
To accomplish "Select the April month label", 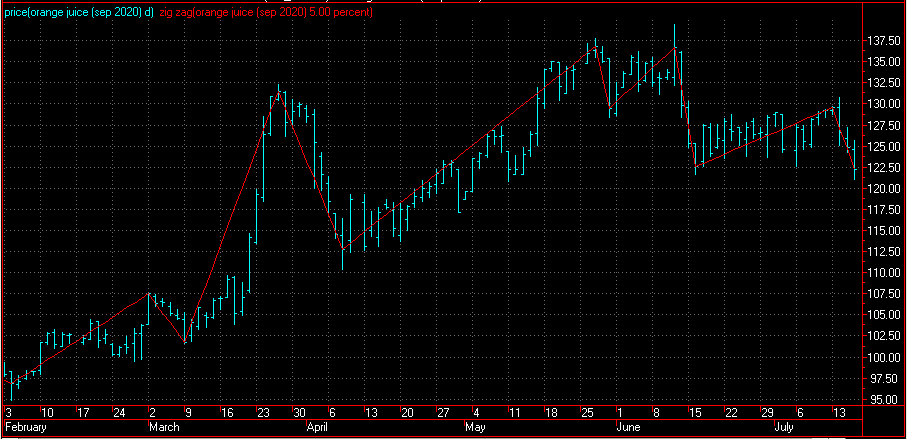I will [317, 427].
